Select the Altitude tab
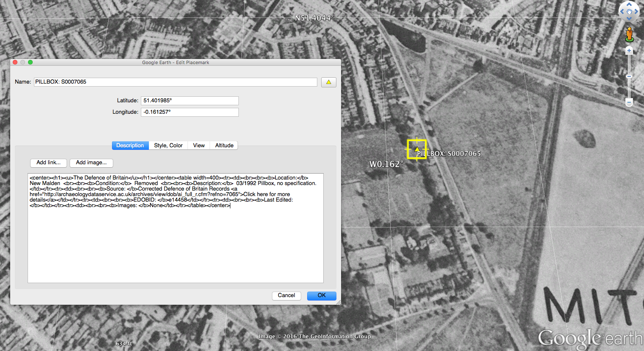The image size is (644, 351). (x=224, y=146)
